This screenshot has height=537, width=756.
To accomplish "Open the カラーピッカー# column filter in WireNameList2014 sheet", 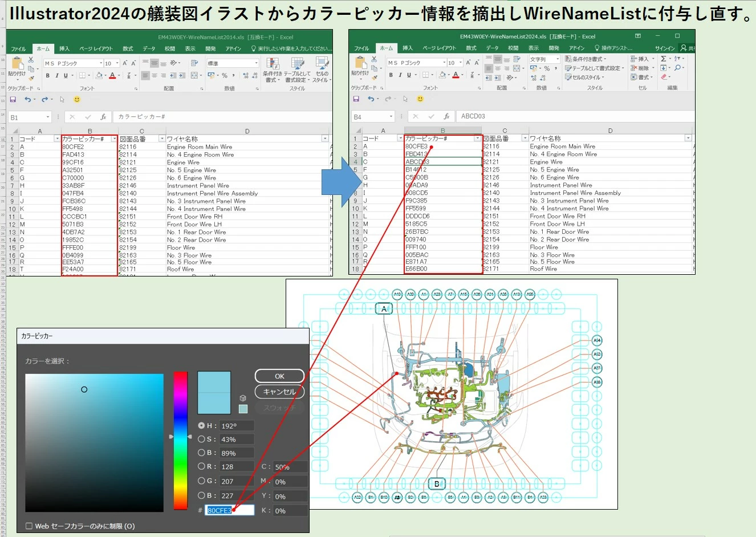I will 114,139.
